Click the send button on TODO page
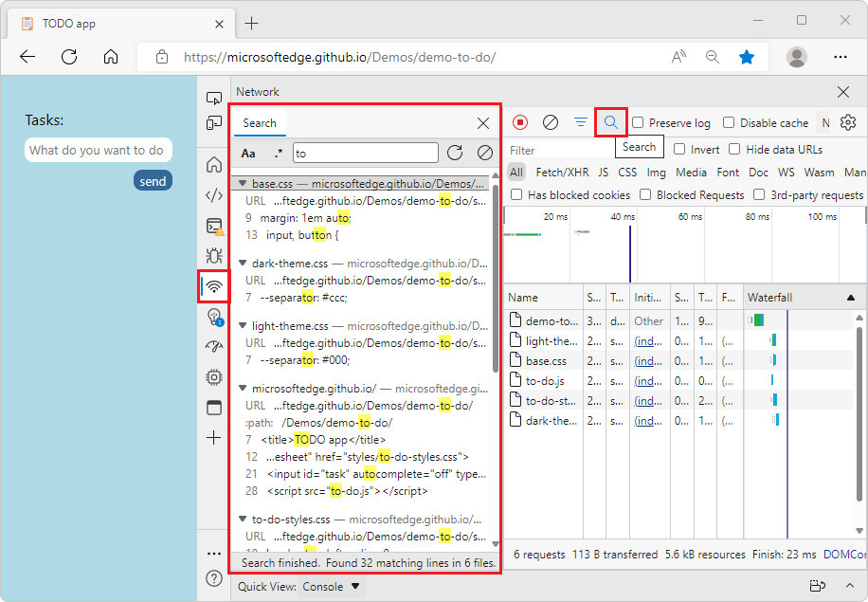This screenshot has height=602, width=868. tap(153, 181)
